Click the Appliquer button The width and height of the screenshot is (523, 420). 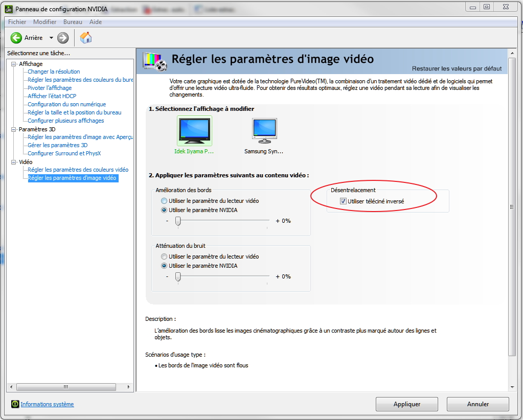(406, 404)
